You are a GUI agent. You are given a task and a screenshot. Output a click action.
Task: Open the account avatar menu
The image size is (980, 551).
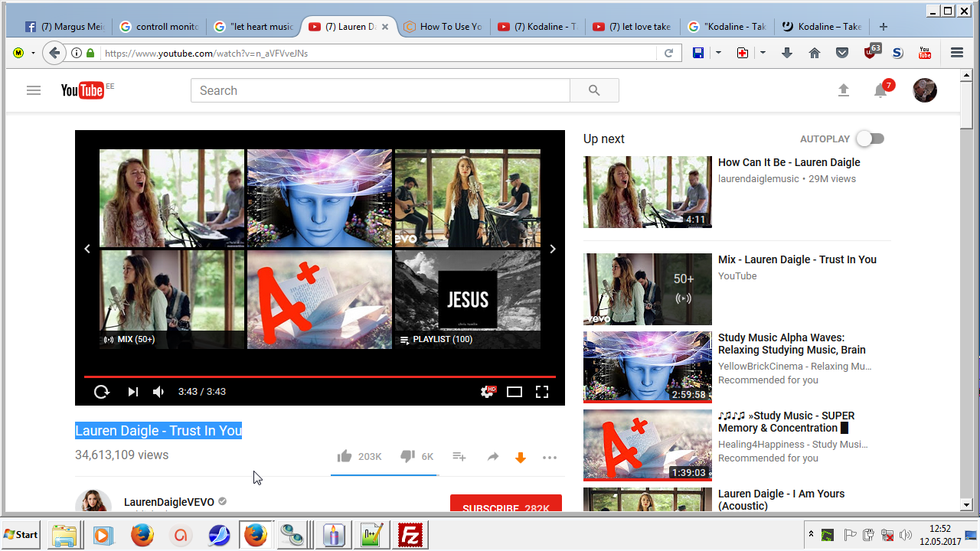coord(925,90)
